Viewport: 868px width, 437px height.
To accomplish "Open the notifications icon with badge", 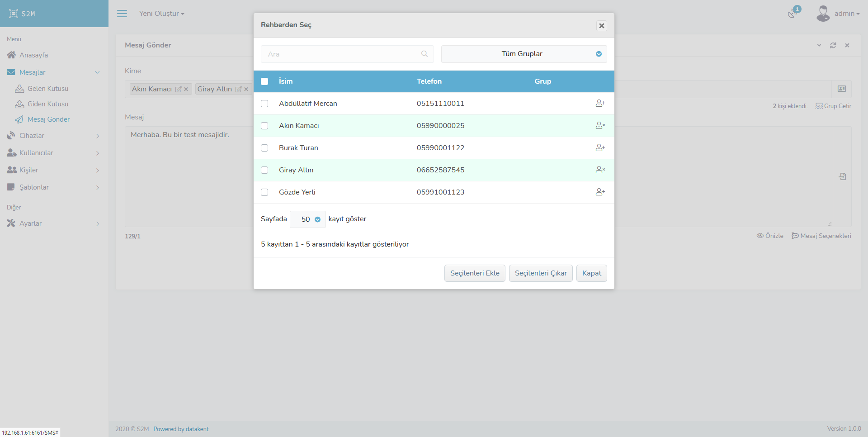I will [793, 13].
